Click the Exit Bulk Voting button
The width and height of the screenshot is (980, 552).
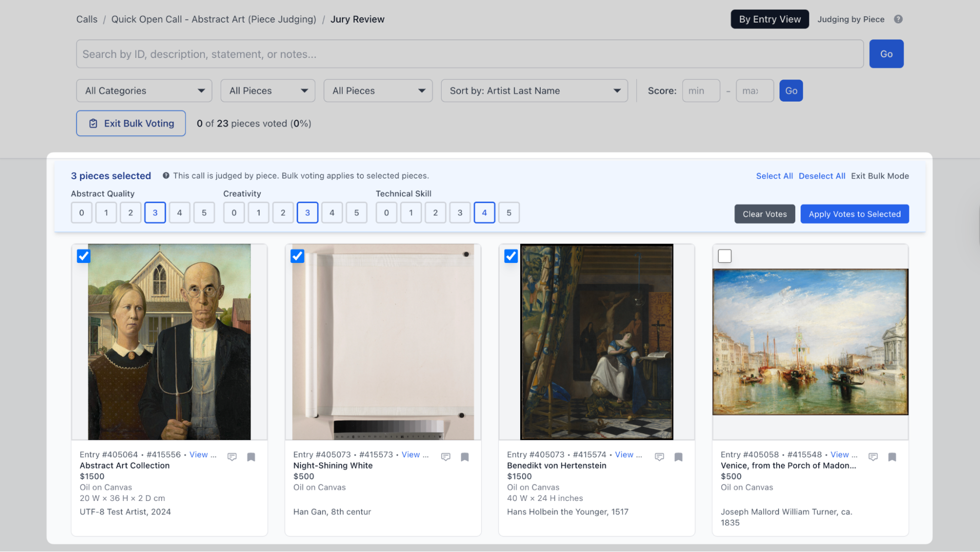tap(131, 123)
